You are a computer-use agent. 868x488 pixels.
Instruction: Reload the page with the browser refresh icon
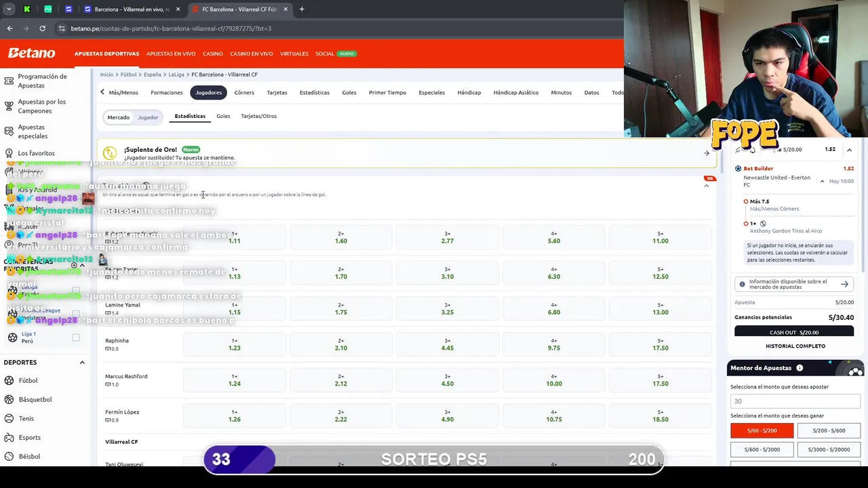[x=42, y=28]
